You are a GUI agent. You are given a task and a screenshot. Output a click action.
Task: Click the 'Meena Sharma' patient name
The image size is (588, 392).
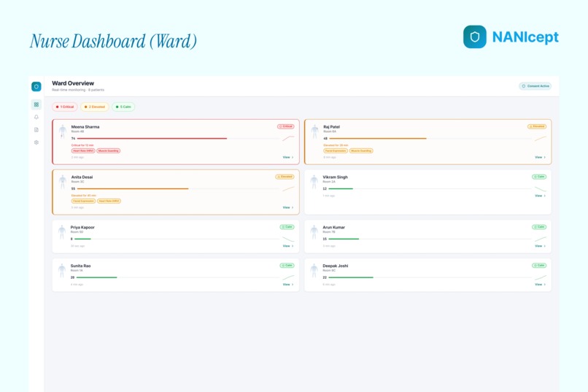click(x=85, y=127)
